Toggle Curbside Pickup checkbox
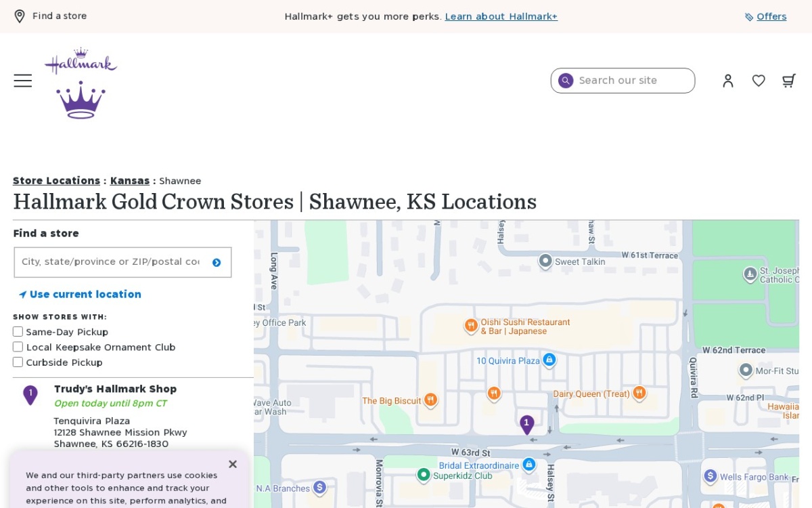Viewport: 812px width, 508px height. (18, 362)
